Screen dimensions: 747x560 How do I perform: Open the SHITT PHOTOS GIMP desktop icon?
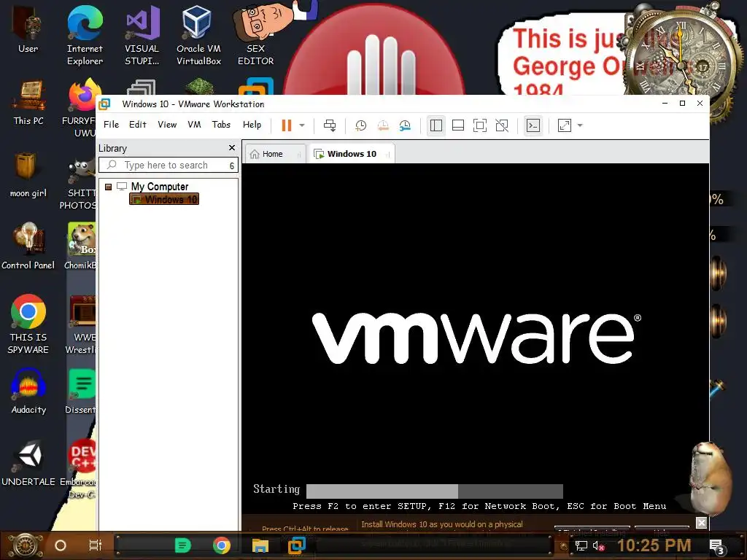pyautogui.click(x=79, y=183)
